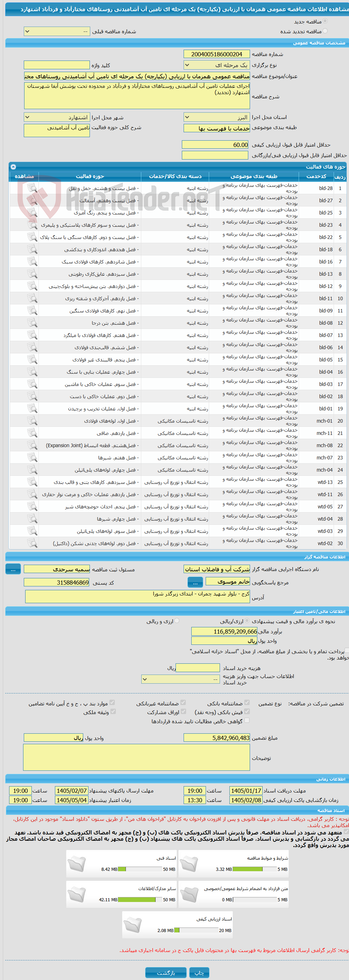The image size is (349, 980).
Task: Toggle the فیش بانکی (وجه نقد) checkbox
Action: tap(247, 711)
